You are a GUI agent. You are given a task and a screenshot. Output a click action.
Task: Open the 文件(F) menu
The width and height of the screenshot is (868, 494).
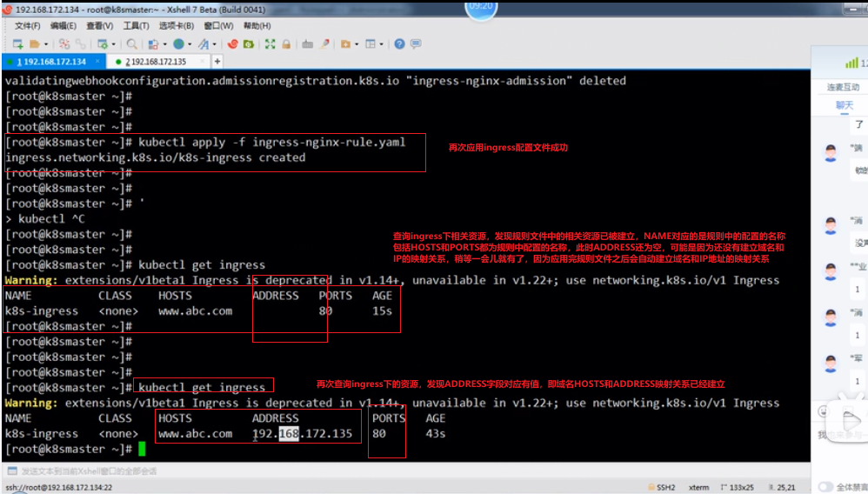point(27,25)
